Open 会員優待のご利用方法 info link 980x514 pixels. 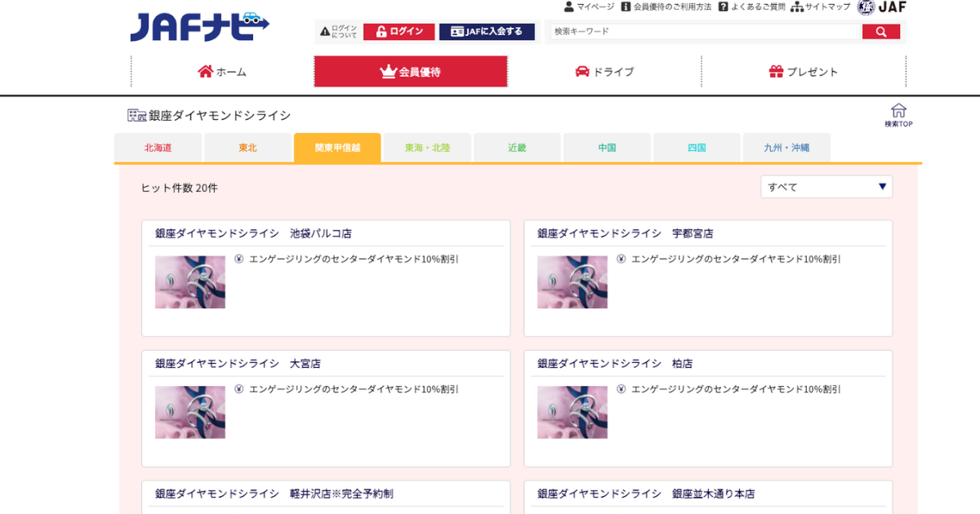(666, 7)
